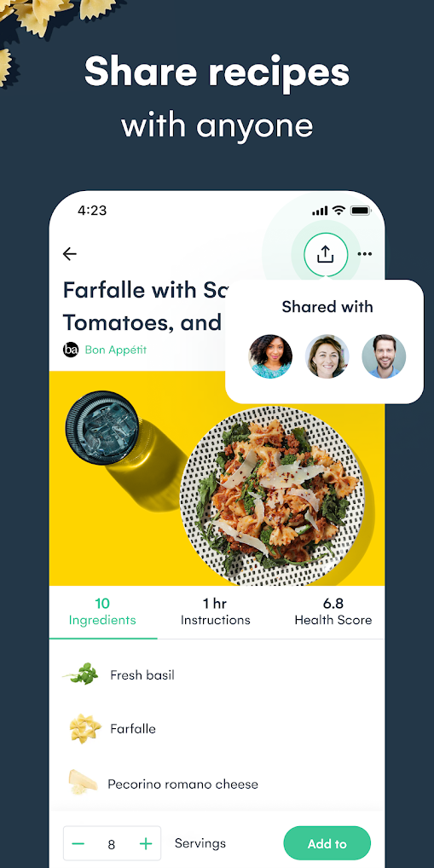Click the servings number field showing 8

pyautogui.click(x=112, y=843)
